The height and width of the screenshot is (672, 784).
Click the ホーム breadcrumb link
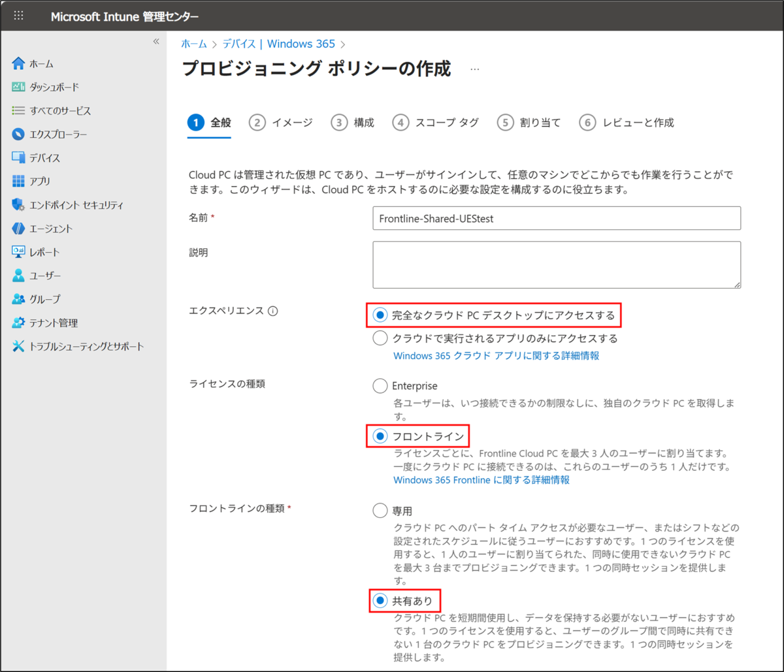tap(193, 44)
